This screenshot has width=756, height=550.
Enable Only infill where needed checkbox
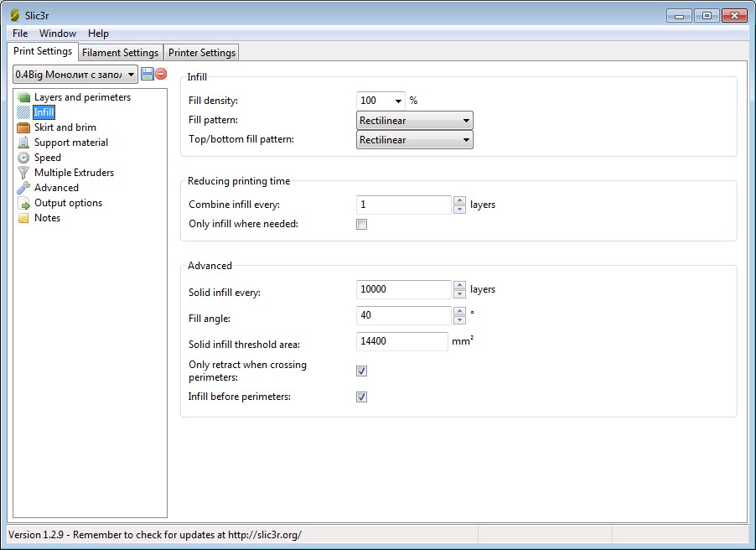[x=362, y=225]
